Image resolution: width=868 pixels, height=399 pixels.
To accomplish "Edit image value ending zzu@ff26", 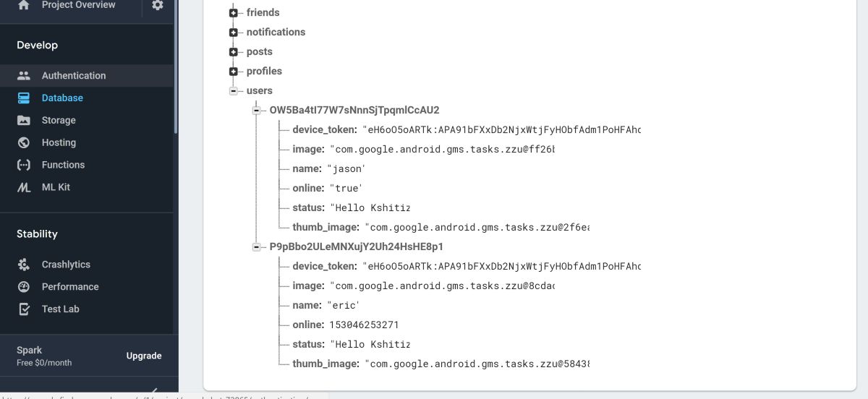I will click(x=442, y=149).
